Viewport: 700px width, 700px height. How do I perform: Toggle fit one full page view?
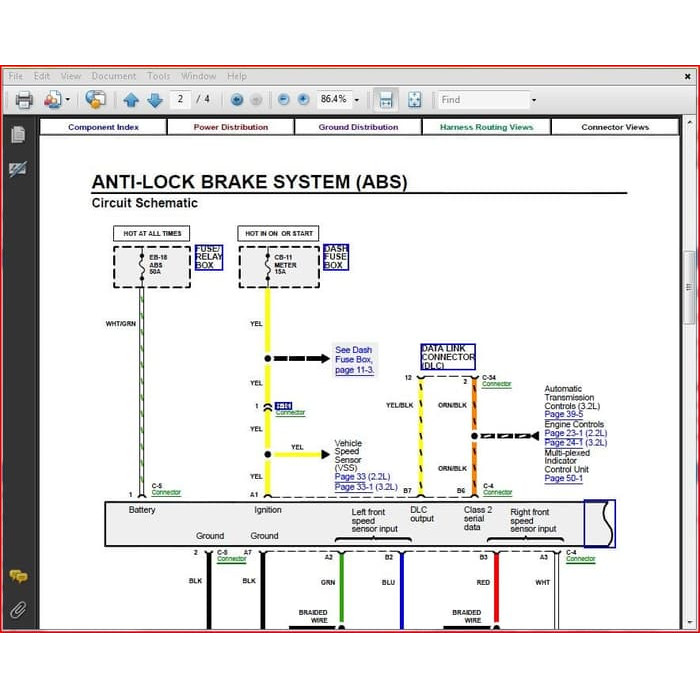pyautogui.click(x=414, y=100)
